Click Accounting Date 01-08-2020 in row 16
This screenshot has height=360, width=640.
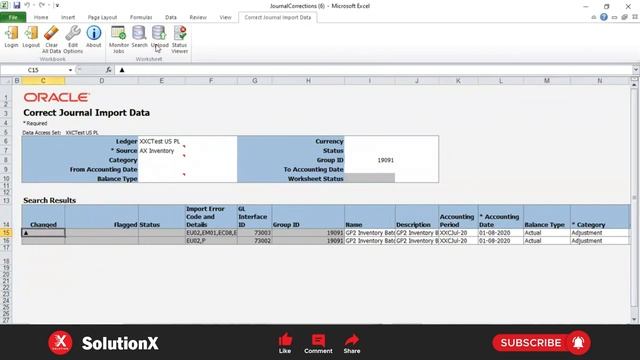click(501, 241)
